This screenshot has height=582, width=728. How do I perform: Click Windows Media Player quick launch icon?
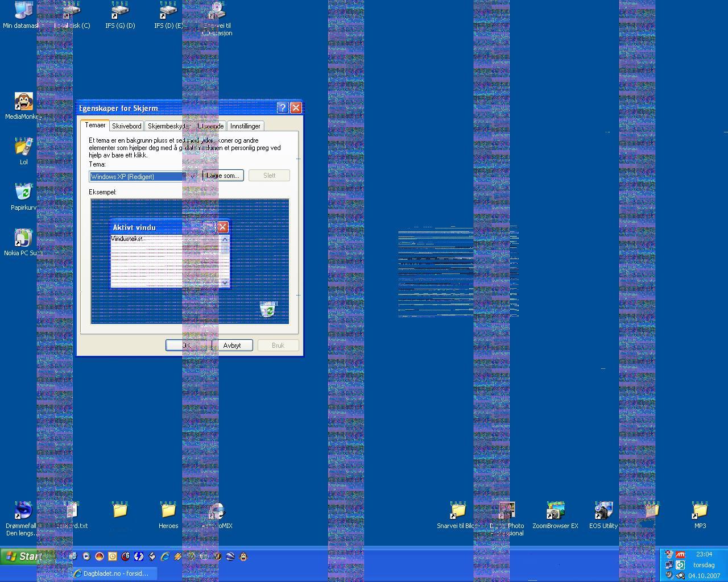[86, 556]
